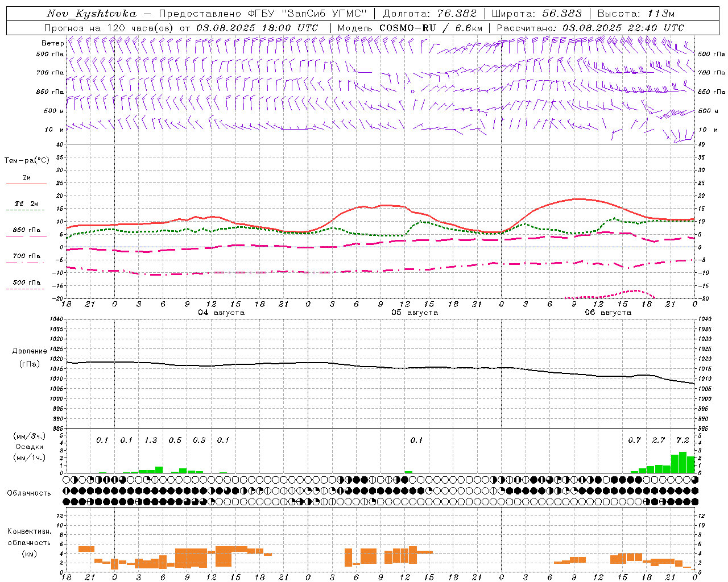Click the pink dashed sample under '500 гПа' legend
728x582 pixels.
25,289
